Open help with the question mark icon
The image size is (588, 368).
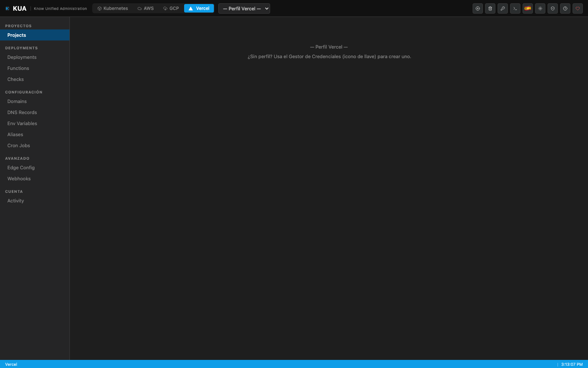click(565, 8)
